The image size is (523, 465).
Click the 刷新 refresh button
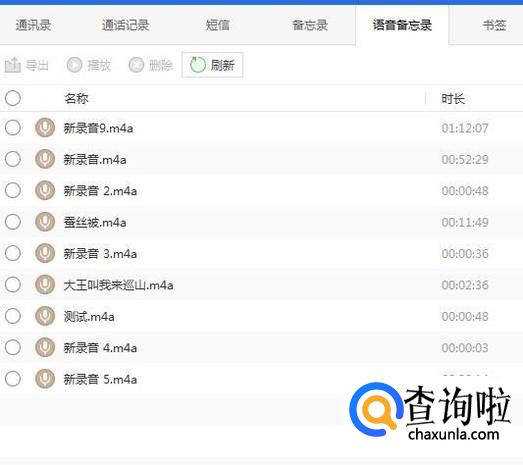pos(212,65)
